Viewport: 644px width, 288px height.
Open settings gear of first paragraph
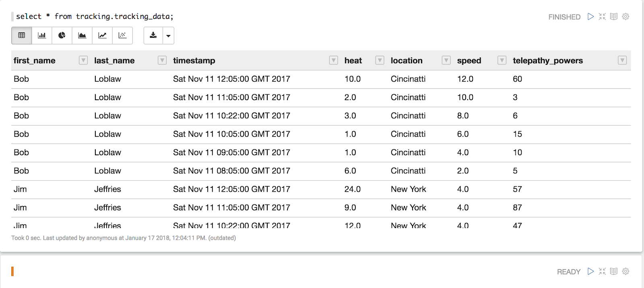coord(625,16)
